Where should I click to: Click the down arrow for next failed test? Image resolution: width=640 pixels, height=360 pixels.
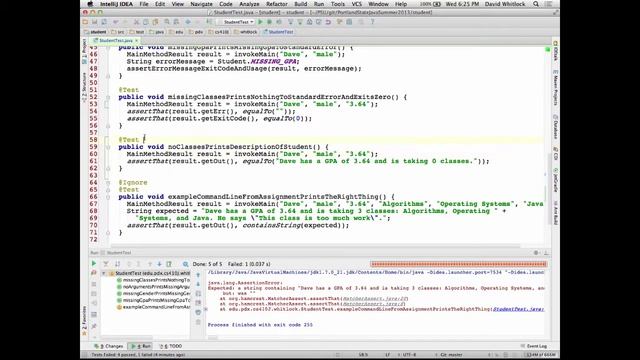(159, 264)
